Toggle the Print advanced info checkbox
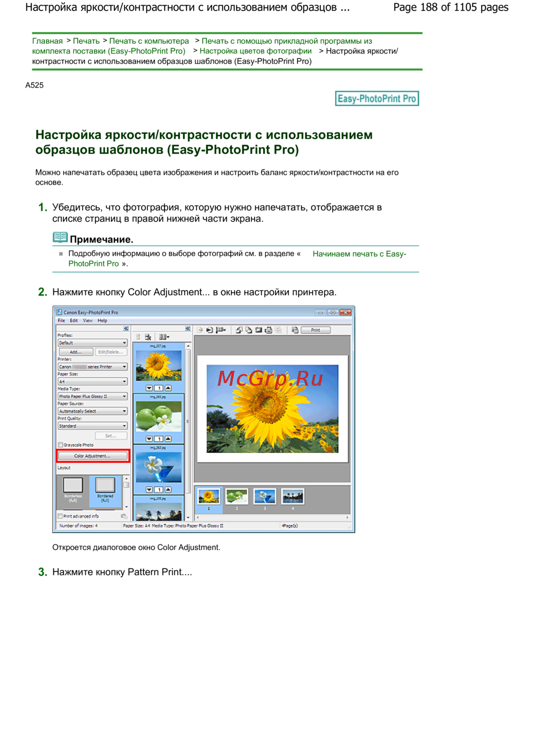The image size is (534, 756). tap(60, 516)
